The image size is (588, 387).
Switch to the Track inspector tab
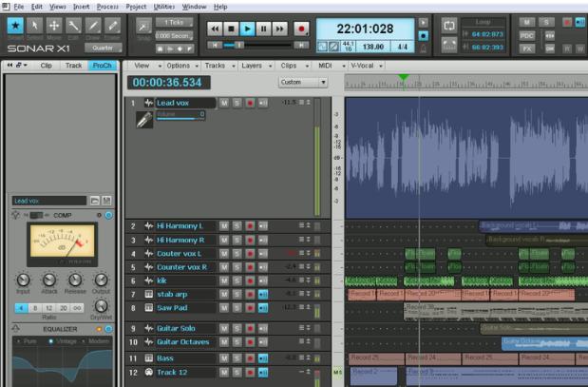(73, 66)
